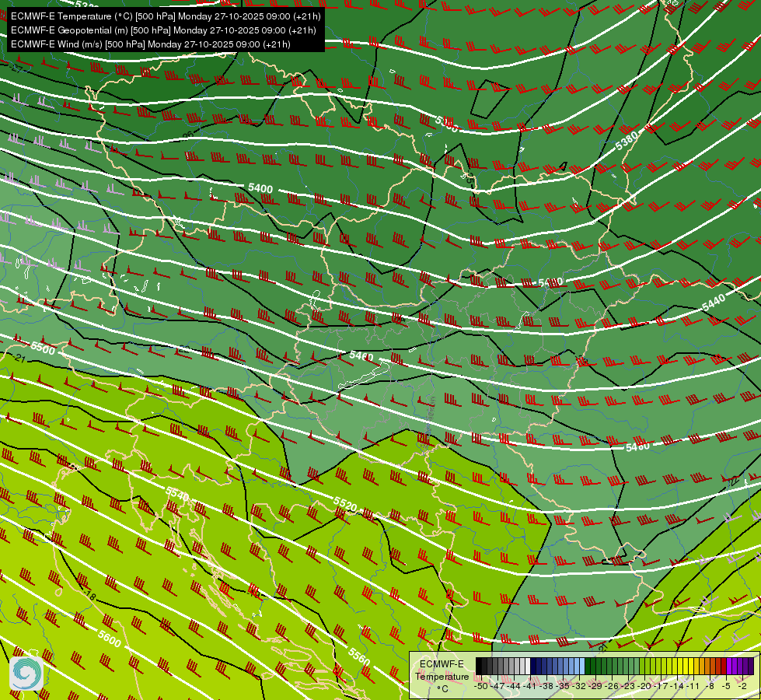Viewport: 761px width, 700px height.
Task: Click the -18 isotherm label
Action: [x=89, y=595]
